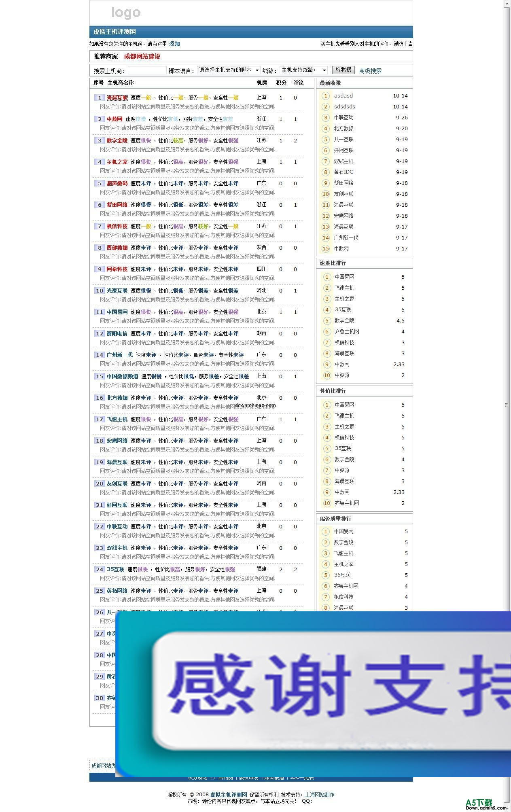Open host 中国易网 in main list

117,312
